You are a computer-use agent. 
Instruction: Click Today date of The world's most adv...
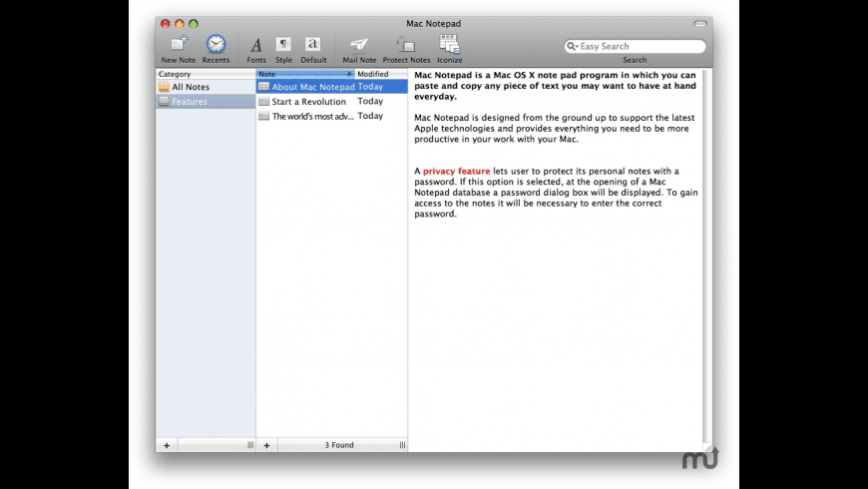[370, 116]
